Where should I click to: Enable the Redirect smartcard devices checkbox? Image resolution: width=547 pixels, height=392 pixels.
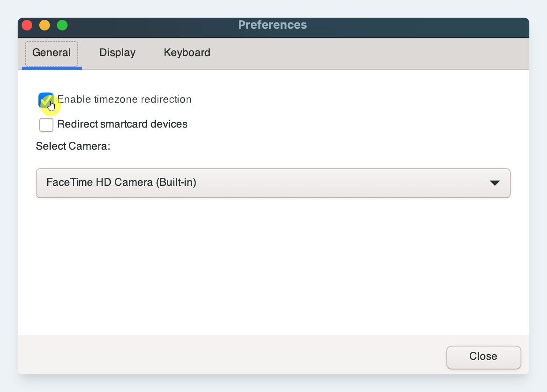[46, 125]
